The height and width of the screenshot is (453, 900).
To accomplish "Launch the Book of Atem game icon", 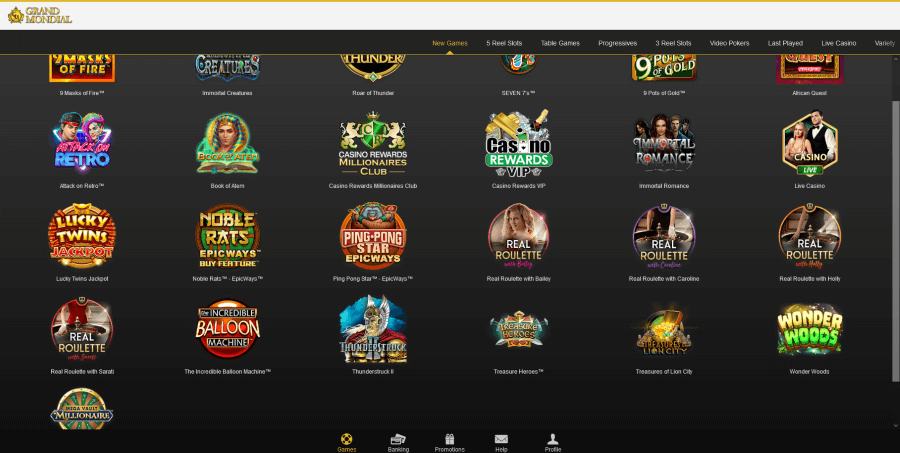I will (227, 143).
